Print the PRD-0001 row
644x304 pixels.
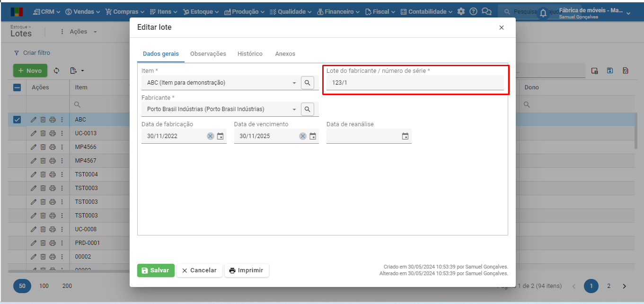pos(53,243)
